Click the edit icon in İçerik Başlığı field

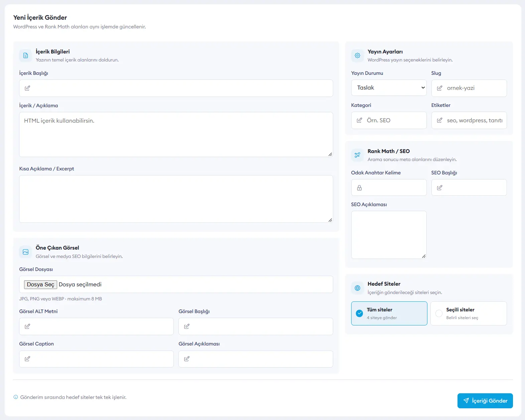click(x=27, y=88)
